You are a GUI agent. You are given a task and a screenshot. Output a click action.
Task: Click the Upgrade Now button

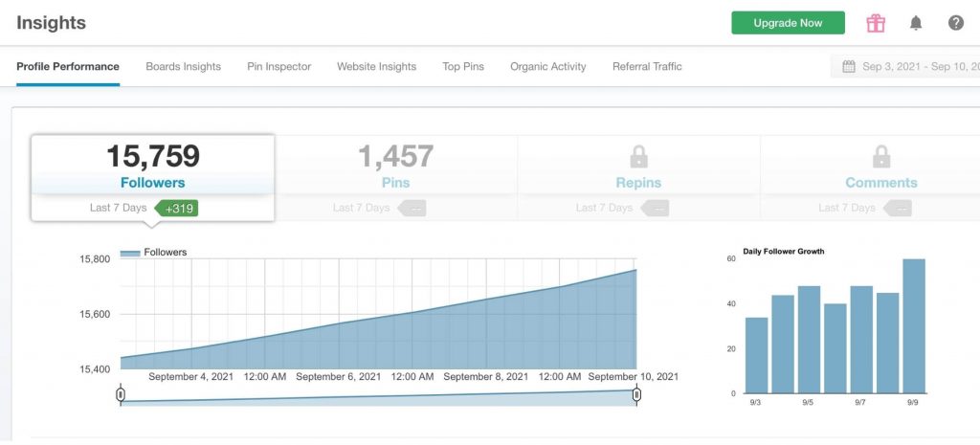[x=789, y=23]
